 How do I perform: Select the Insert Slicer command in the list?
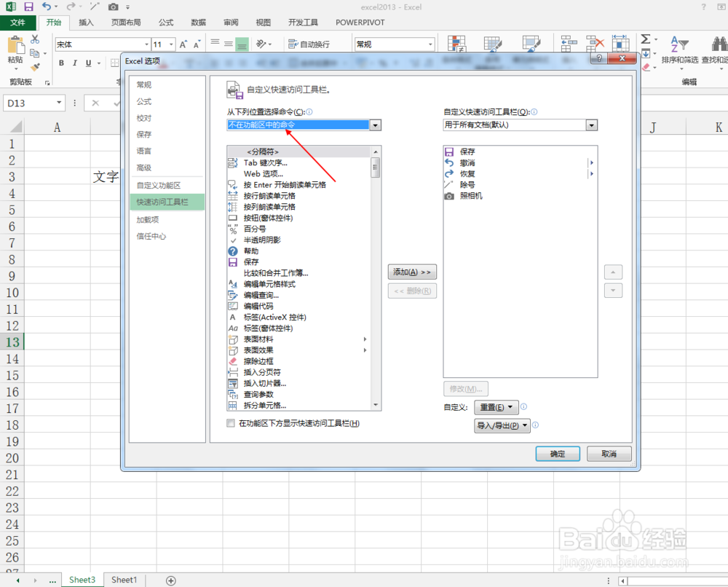(265, 383)
